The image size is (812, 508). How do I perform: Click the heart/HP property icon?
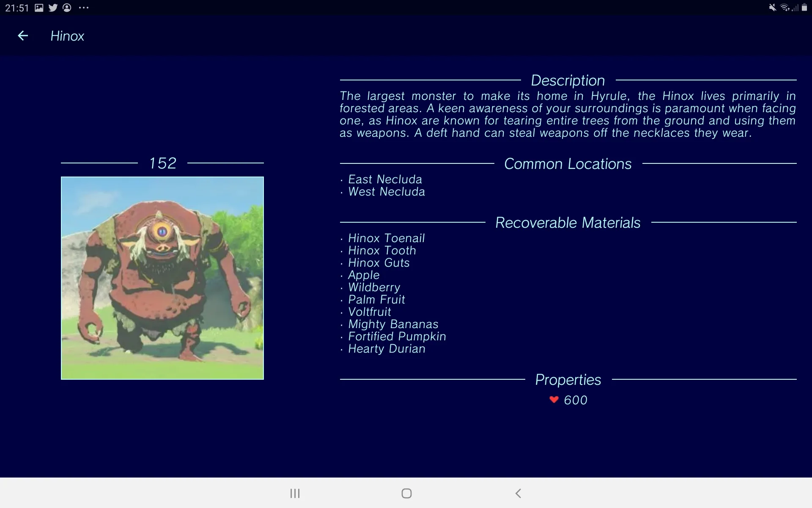pos(553,400)
